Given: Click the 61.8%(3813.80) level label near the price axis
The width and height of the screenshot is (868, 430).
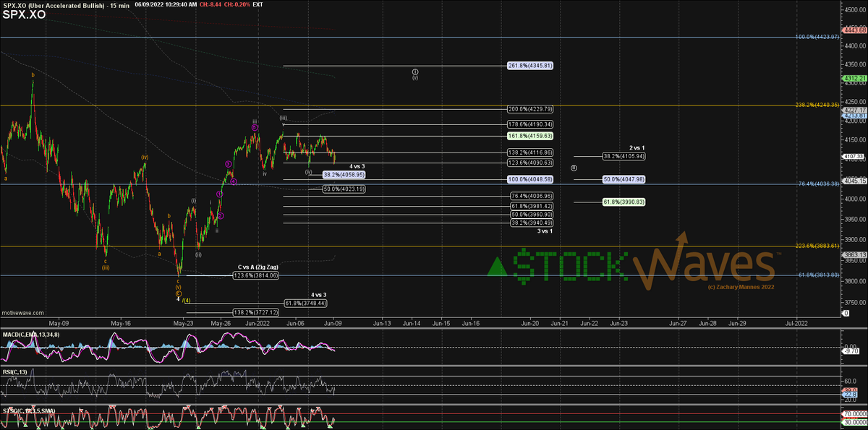Looking at the screenshot, I should [x=818, y=275].
